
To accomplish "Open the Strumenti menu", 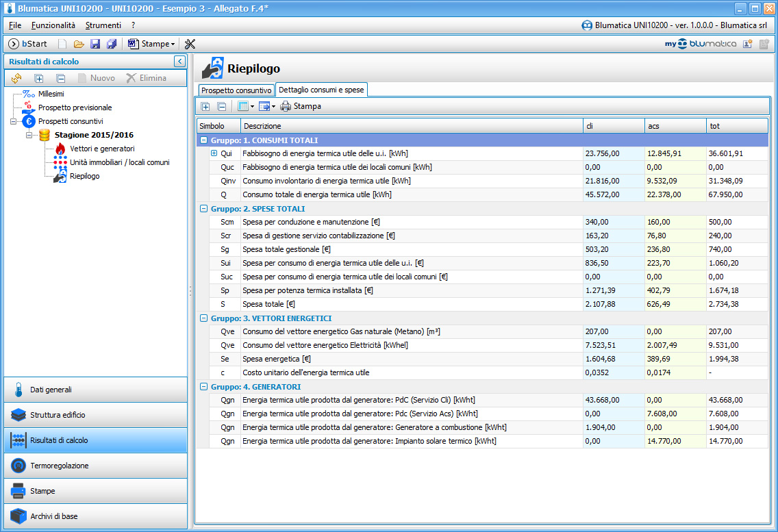I will [103, 25].
